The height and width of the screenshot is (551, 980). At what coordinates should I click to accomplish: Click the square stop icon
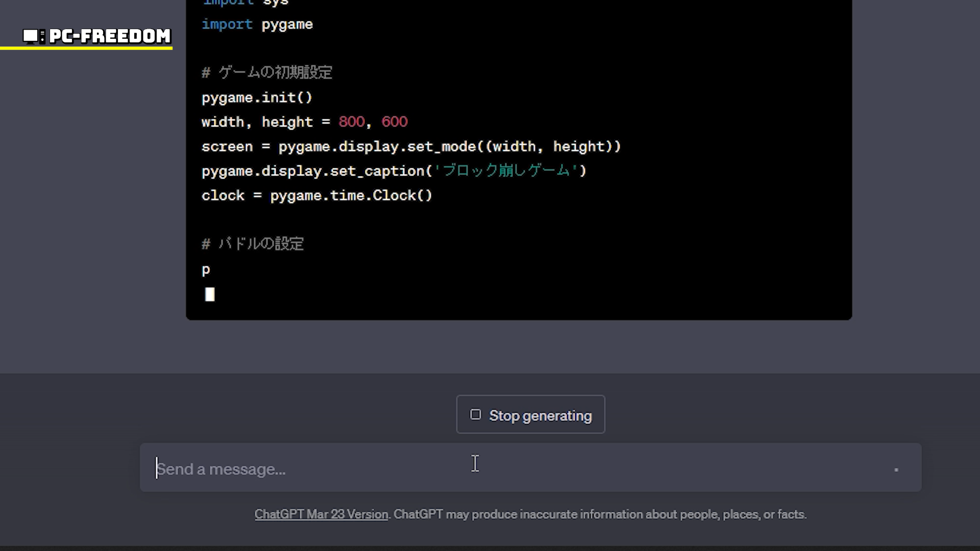coord(475,415)
